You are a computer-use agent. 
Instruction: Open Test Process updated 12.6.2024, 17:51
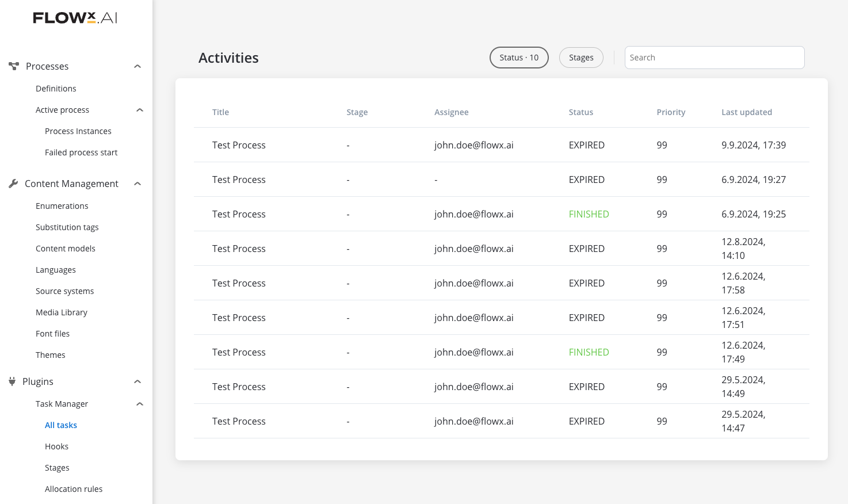click(x=502, y=318)
